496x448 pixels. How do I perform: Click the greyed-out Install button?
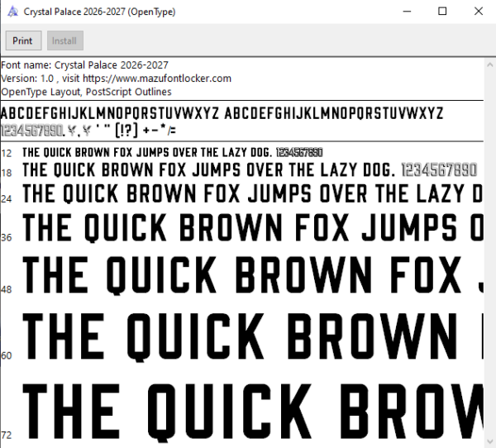[65, 41]
